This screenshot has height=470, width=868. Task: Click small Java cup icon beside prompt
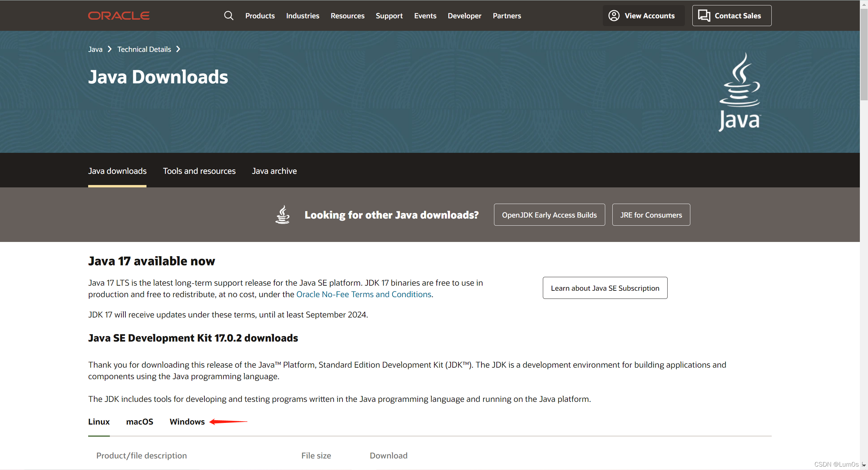click(x=282, y=214)
